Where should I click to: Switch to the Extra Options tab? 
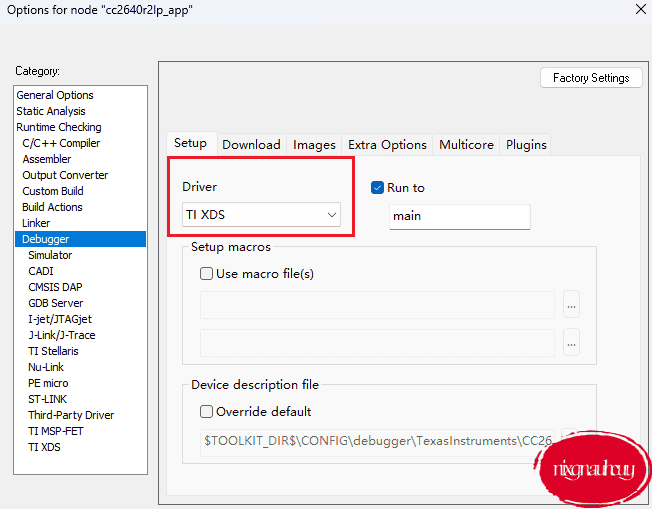pos(387,144)
